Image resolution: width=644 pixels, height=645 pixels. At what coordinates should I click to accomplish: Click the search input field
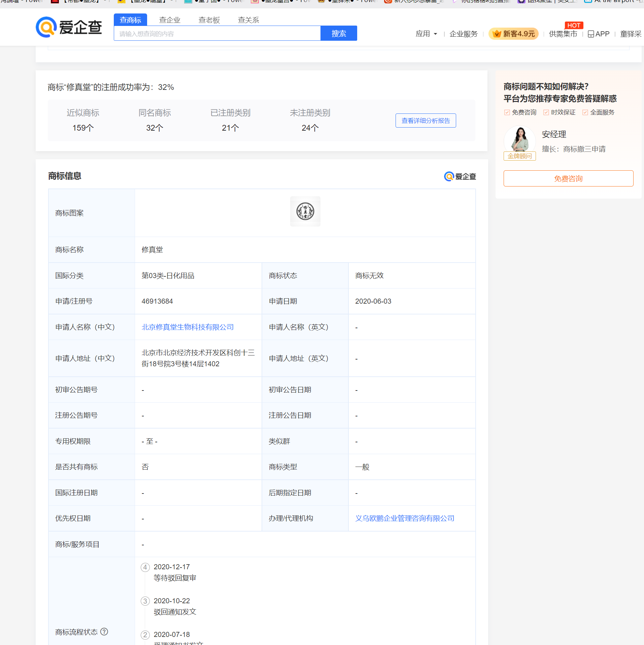click(x=217, y=34)
